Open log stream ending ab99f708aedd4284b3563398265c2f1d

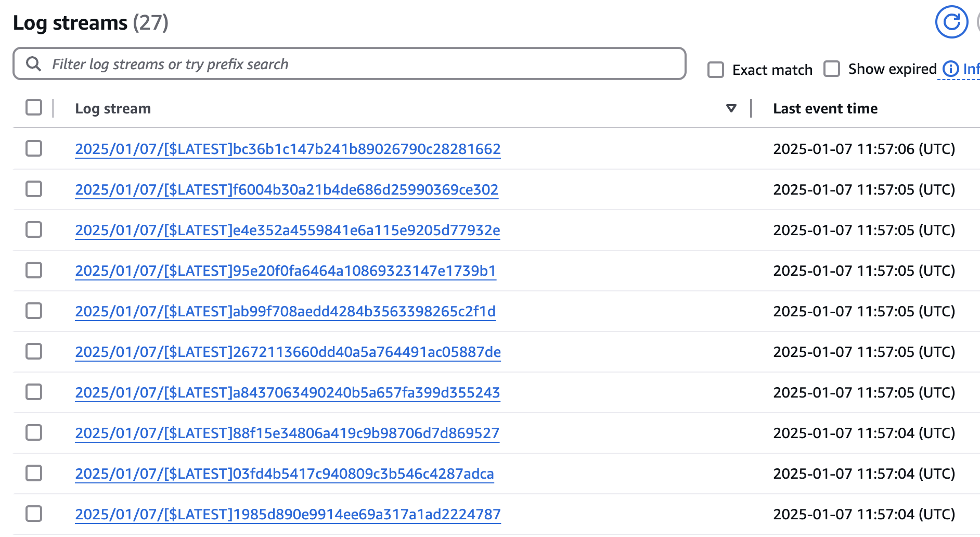coord(286,311)
